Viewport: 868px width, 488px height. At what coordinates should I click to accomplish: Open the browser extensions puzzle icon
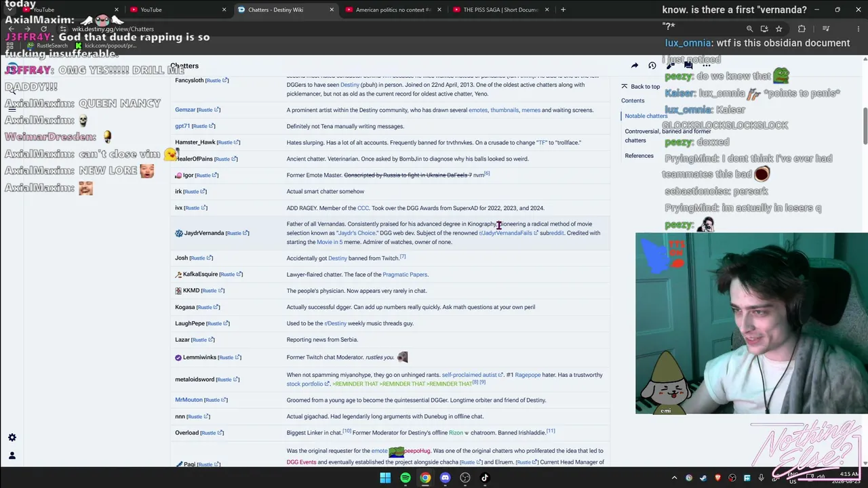click(x=802, y=28)
